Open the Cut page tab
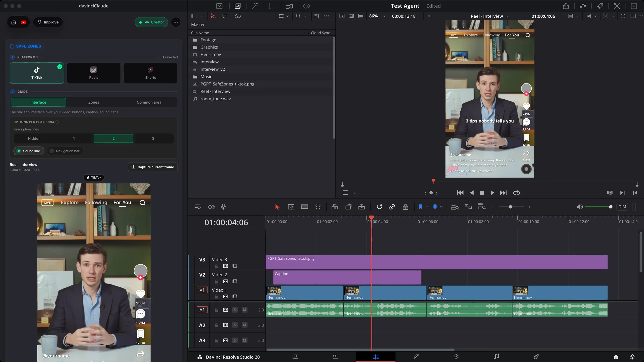644x362 pixels. 335,357
